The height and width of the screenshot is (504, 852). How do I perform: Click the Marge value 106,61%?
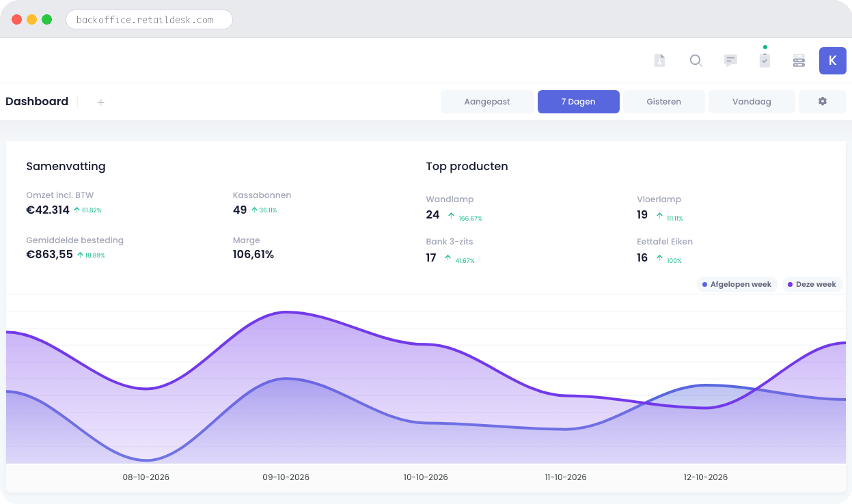(x=253, y=255)
